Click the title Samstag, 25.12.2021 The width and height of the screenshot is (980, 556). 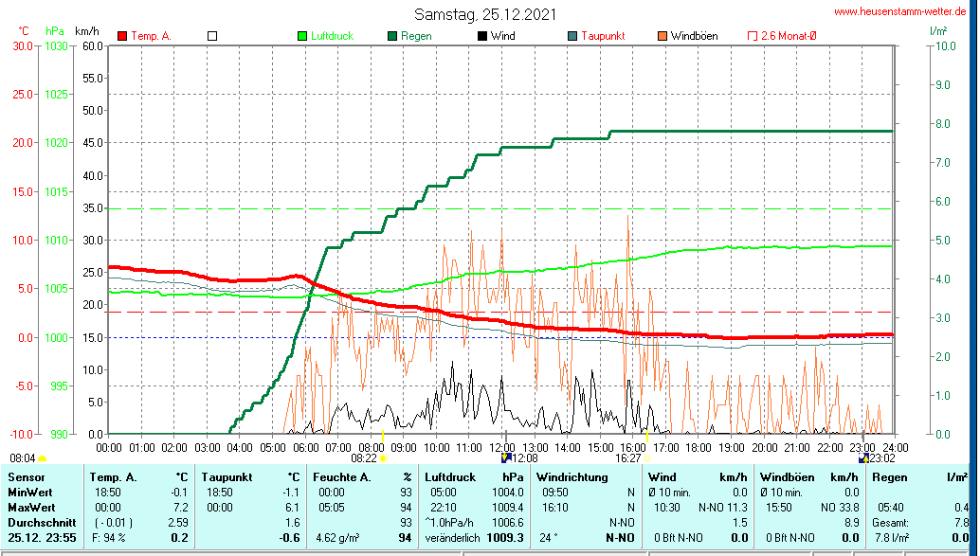485,14
